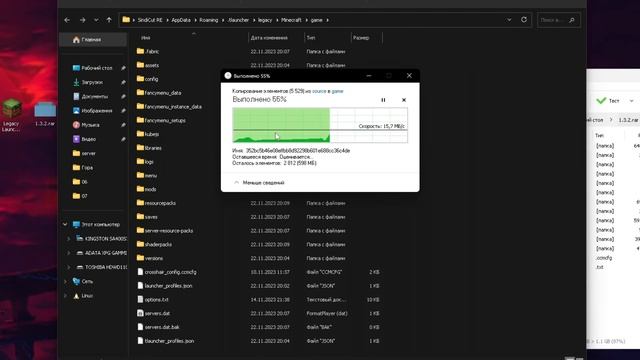Open recent locations dropdown chevron

pyautogui.click(x=96, y=20)
